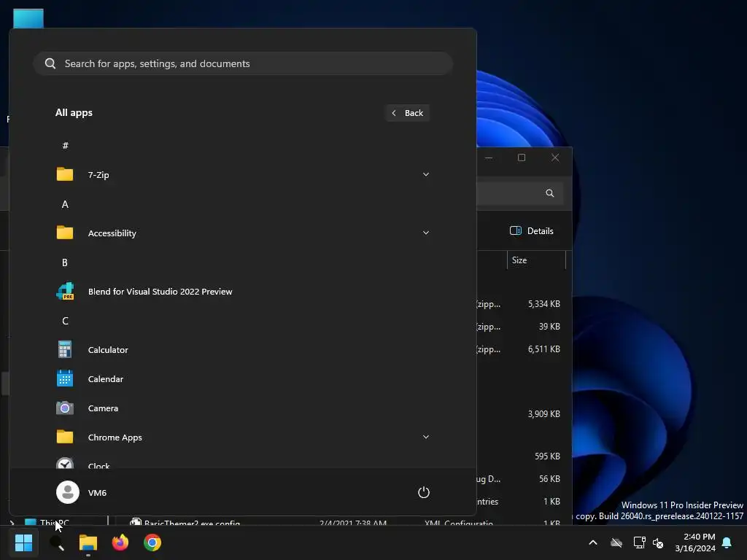This screenshot has width=747, height=560.
Task: Expand the Chrome Apps folder chevron
Action: (x=426, y=437)
